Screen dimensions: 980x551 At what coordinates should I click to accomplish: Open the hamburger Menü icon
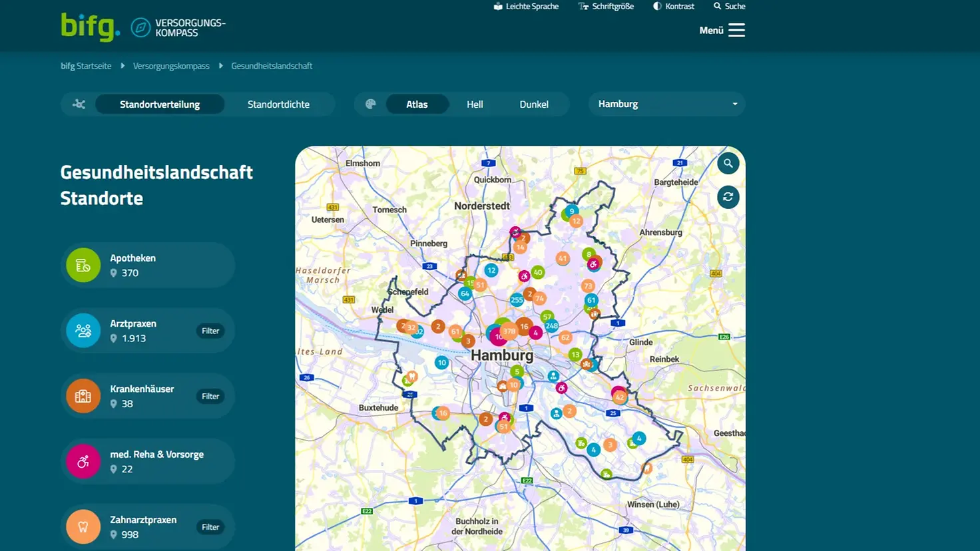[x=736, y=31]
